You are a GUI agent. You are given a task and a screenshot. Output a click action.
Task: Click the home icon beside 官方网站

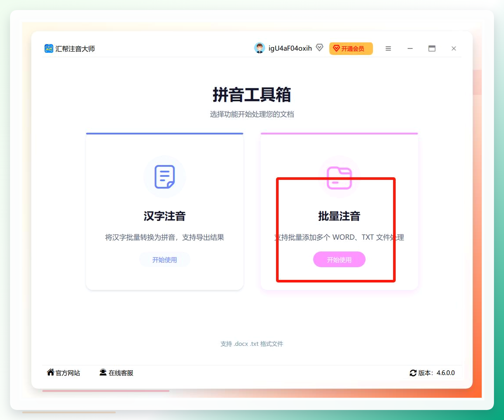coord(51,372)
